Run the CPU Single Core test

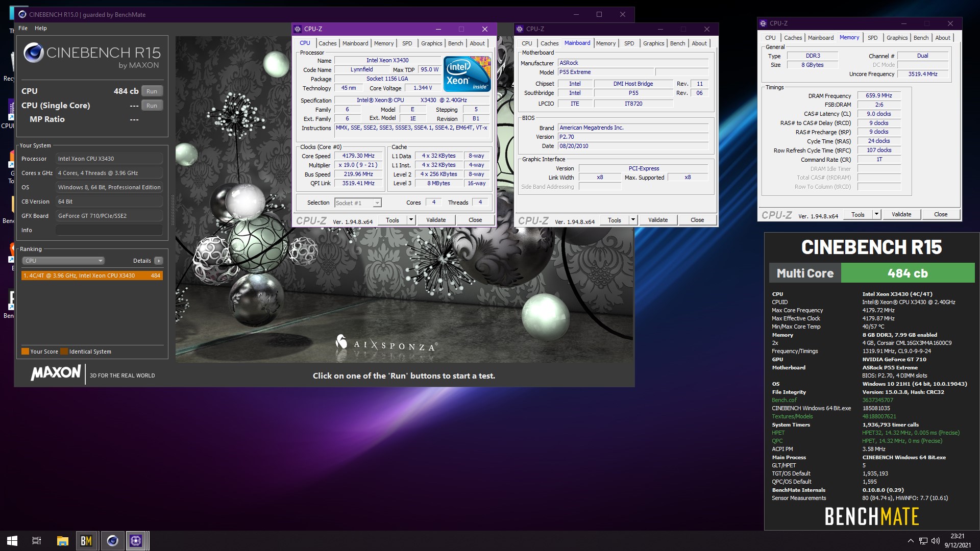click(152, 106)
